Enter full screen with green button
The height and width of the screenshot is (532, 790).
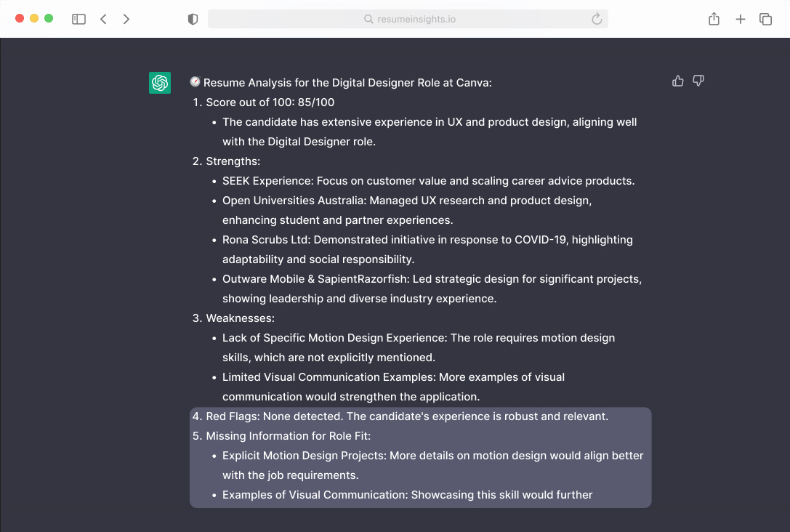tap(49, 18)
